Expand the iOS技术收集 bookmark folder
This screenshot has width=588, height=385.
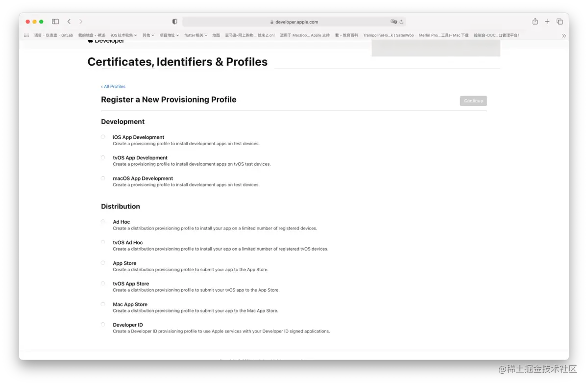[124, 35]
